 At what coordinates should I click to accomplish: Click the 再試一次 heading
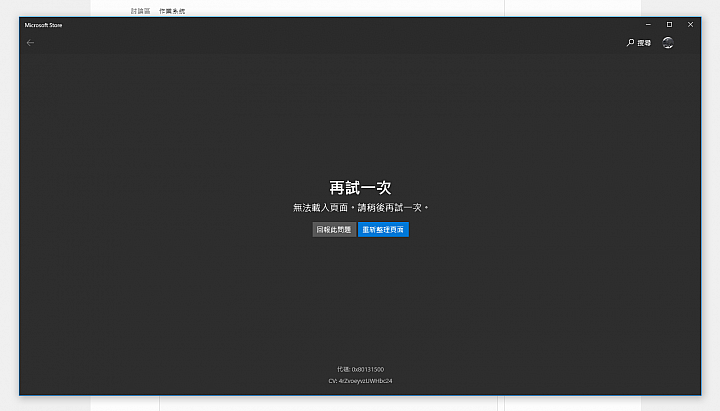(360, 187)
